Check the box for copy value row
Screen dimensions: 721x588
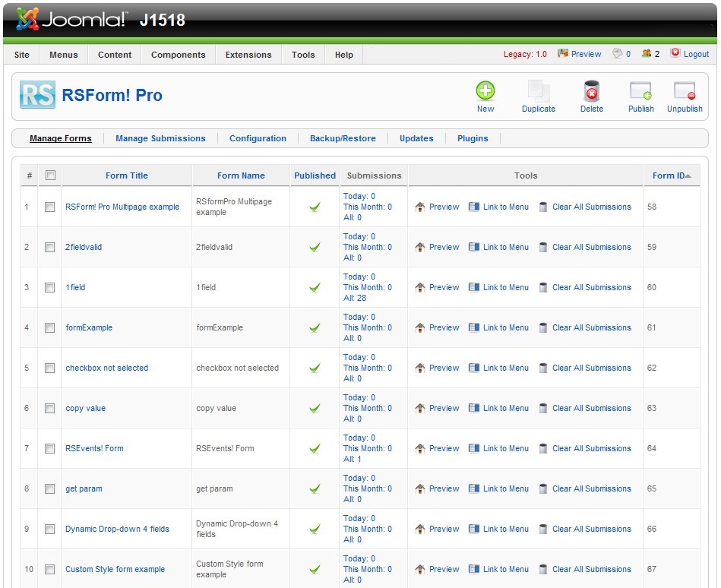coord(49,408)
